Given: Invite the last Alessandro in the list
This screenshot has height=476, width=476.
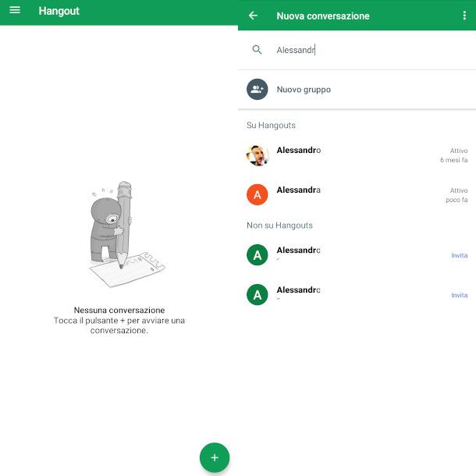Looking at the screenshot, I should point(459,295).
